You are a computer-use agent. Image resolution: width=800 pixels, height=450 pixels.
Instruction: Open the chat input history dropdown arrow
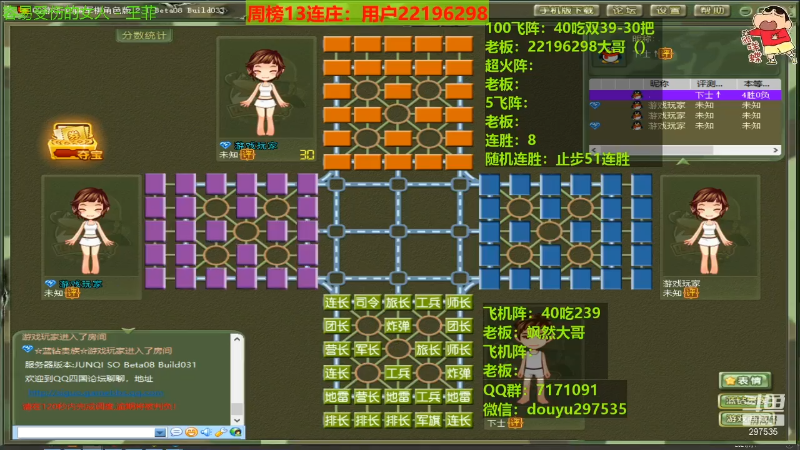click(x=160, y=433)
